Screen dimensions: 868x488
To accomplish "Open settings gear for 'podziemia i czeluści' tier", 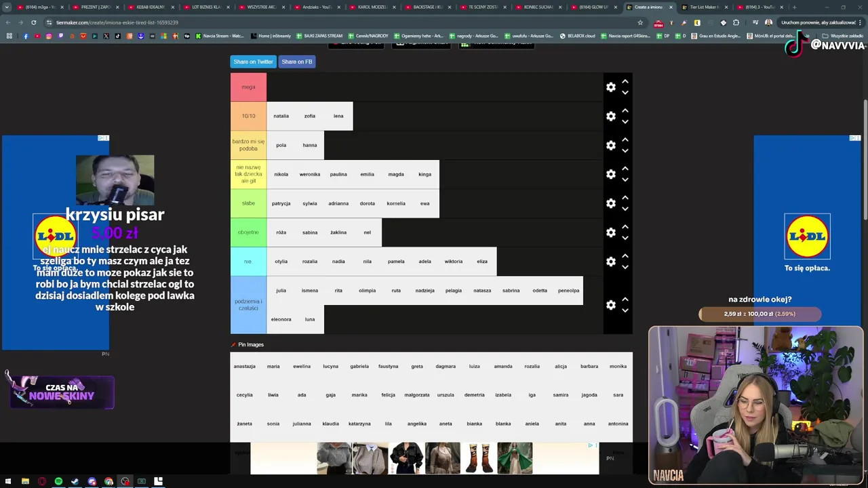I will [x=611, y=305].
